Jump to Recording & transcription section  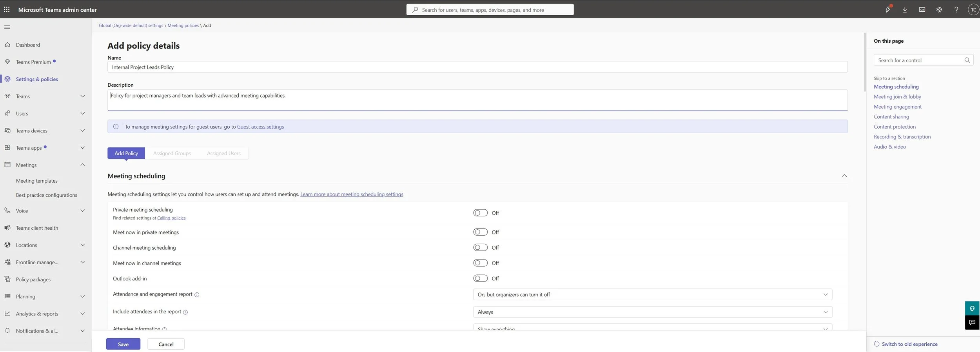[x=902, y=136]
